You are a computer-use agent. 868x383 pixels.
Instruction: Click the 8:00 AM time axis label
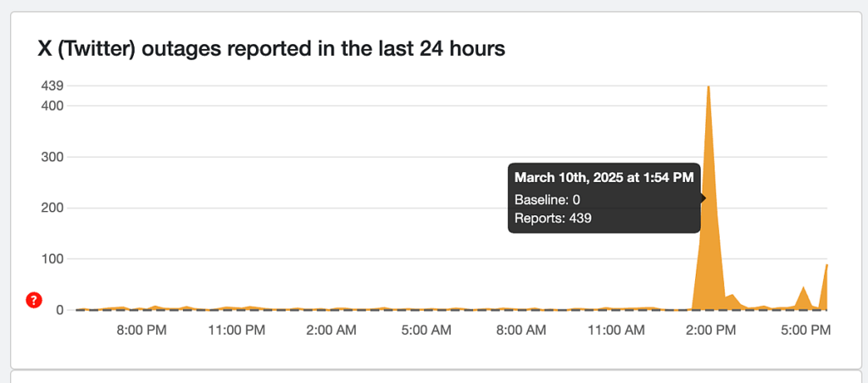tap(520, 330)
